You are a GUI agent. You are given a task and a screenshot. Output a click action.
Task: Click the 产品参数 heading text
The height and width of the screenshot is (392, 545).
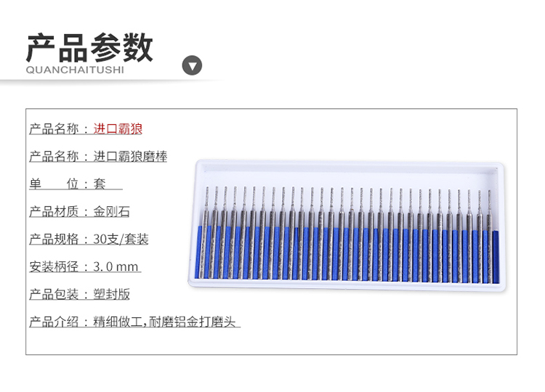(89, 48)
